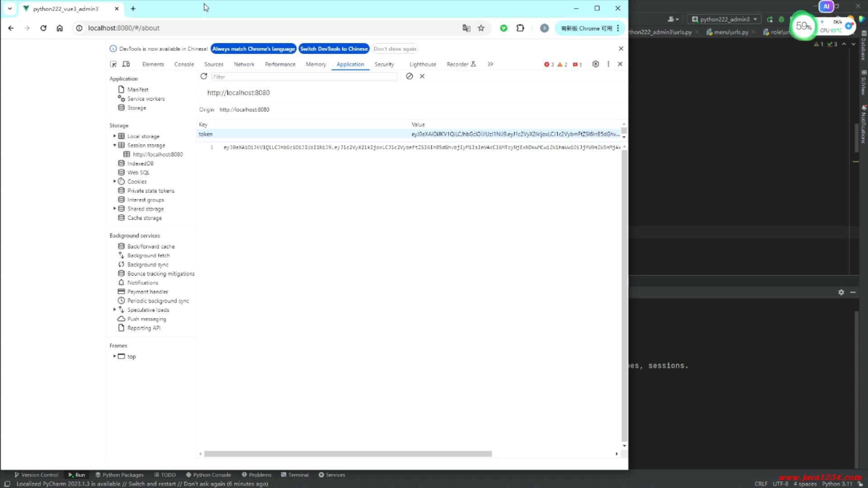This screenshot has height=488, width=868.
Task: Open the Lighthouse tab
Action: pyautogui.click(x=423, y=64)
